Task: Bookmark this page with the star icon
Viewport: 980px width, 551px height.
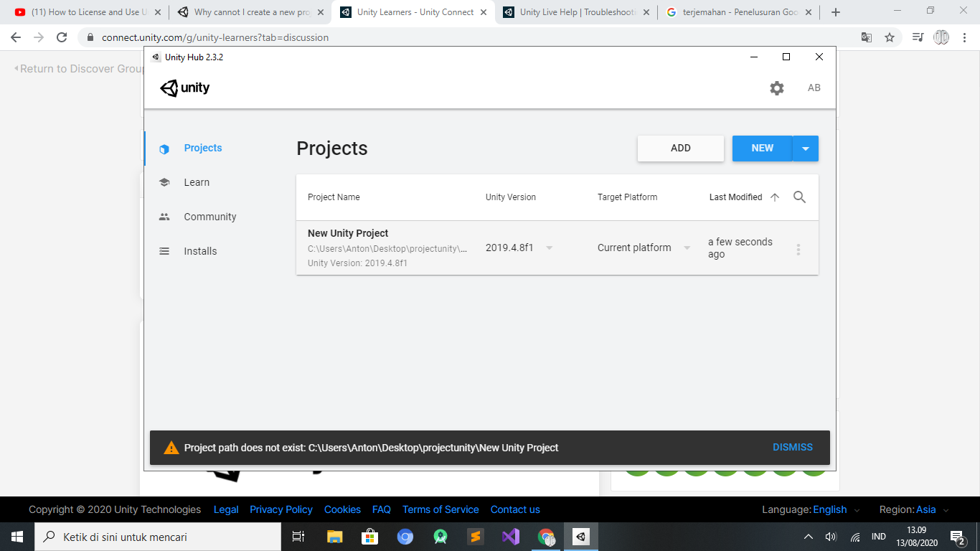Action: (x=890, y=37)
